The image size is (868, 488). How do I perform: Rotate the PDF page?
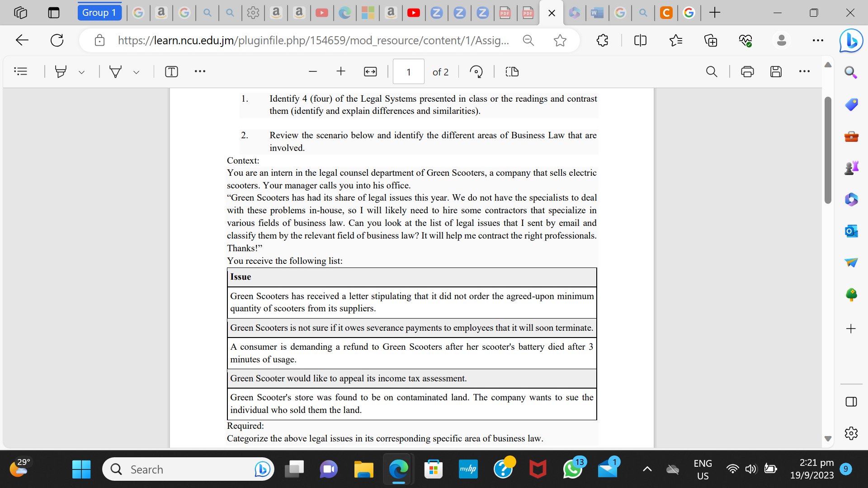point(476,71)
